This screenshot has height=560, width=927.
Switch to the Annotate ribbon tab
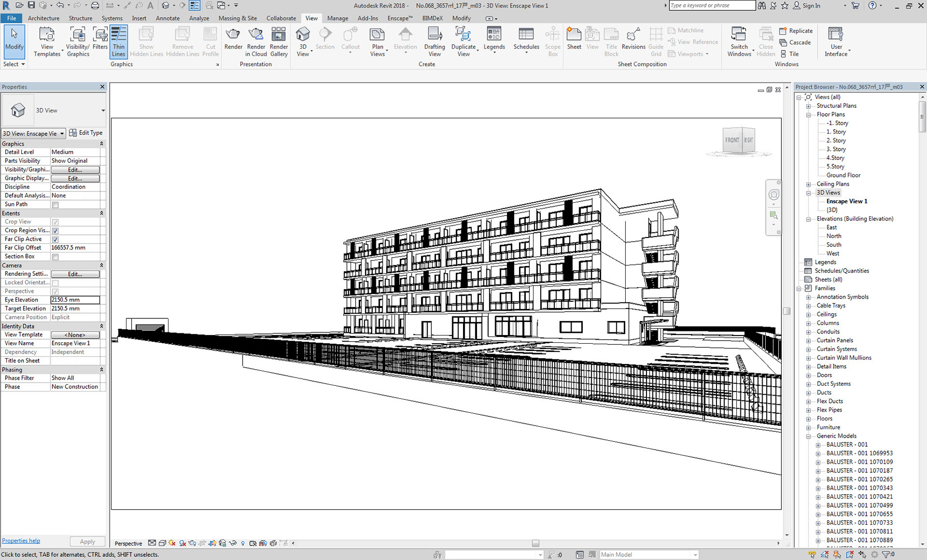(167, 18)
